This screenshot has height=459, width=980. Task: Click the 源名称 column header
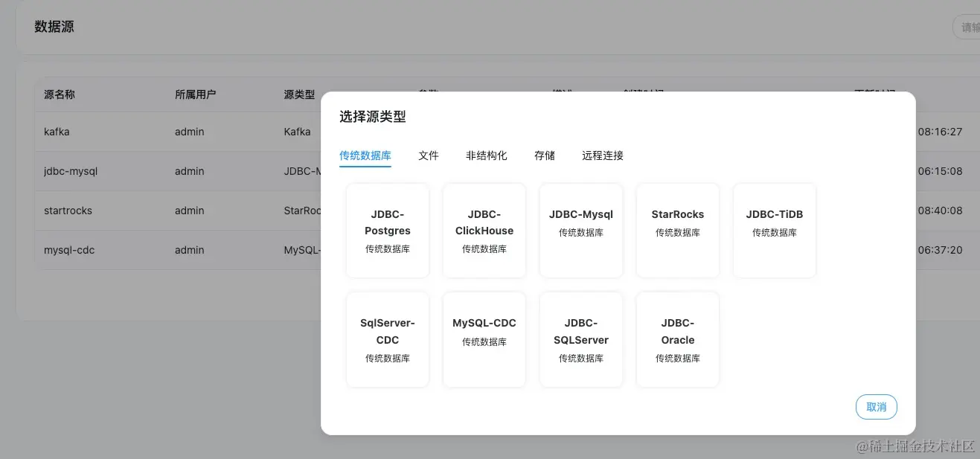point(60,94)
